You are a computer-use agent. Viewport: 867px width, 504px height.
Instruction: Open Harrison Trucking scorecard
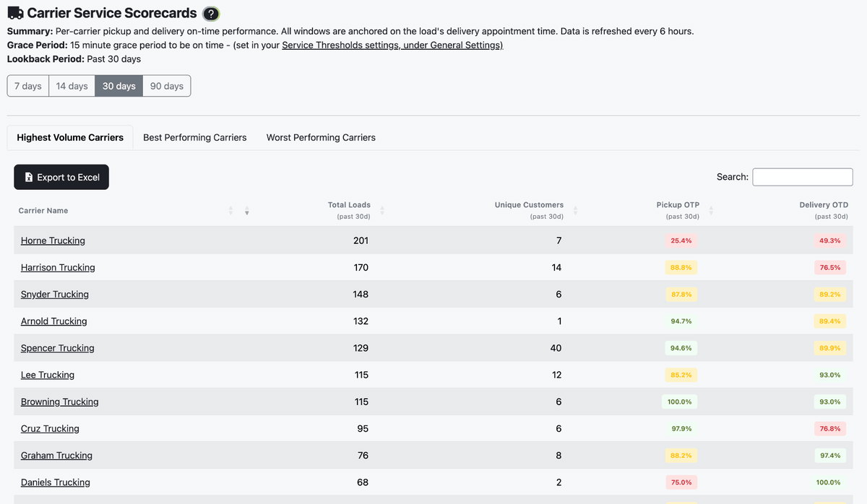tap(58, 267)
